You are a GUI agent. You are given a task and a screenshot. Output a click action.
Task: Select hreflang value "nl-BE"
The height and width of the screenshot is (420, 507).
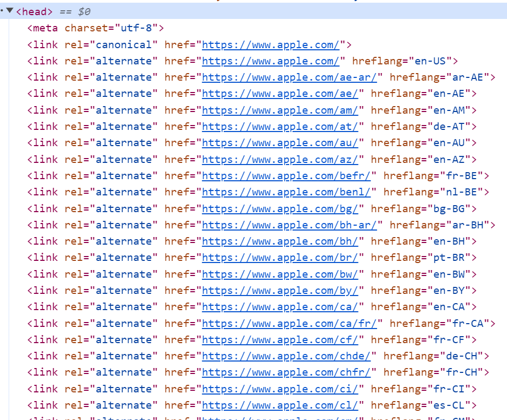[461, 192]
